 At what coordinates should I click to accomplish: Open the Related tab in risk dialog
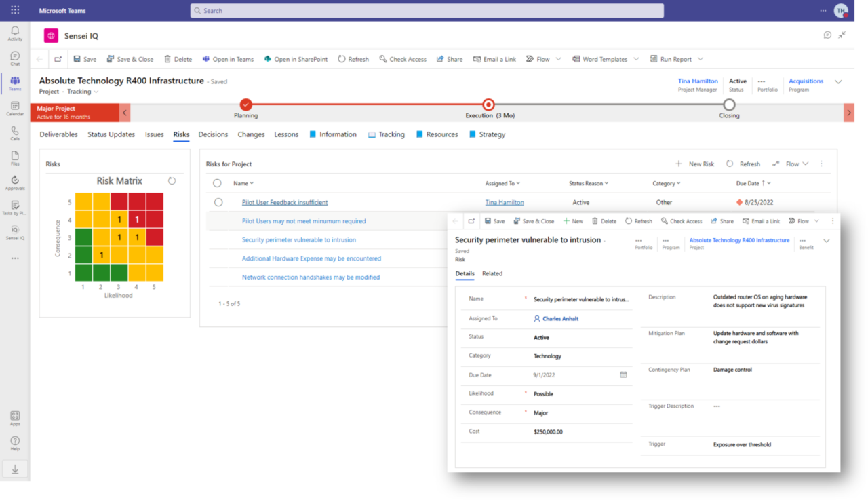pyautogui.click(x=492, y=273)
